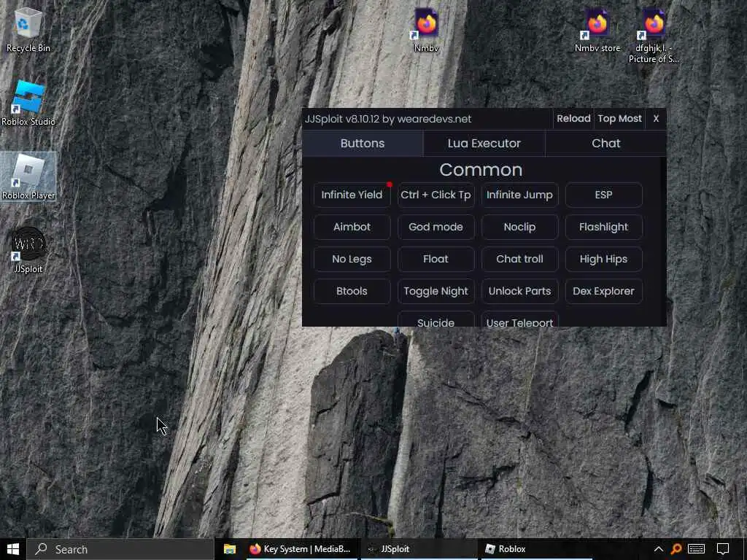Viewport: 747px width, 560px height.
Task: Toggle Top Most in JJSploit
Action: click(619, 119)
